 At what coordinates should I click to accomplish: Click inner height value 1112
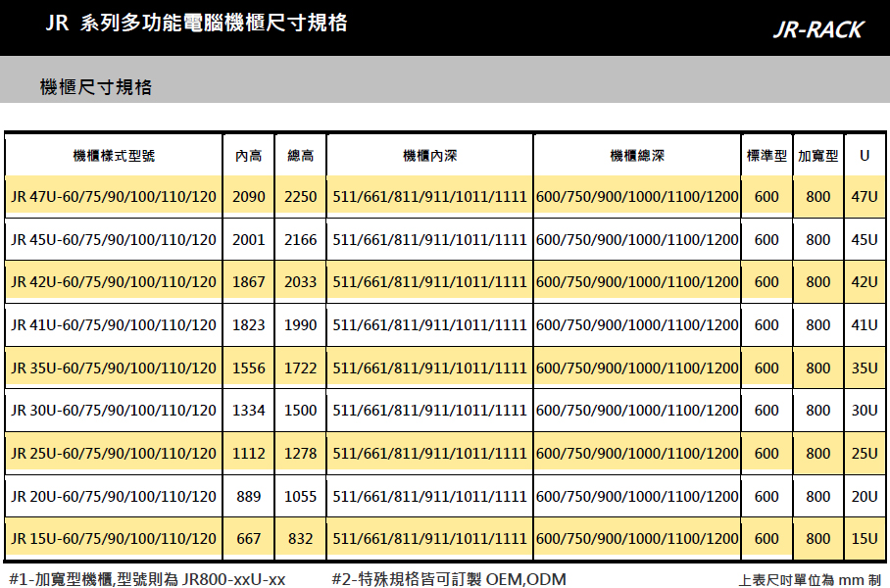coord(249,454)
